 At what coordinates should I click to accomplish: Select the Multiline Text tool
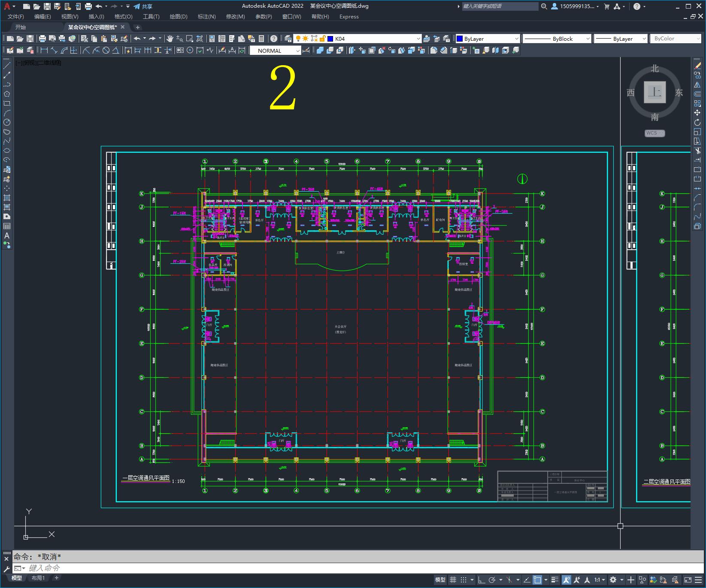tap(7, 235)
